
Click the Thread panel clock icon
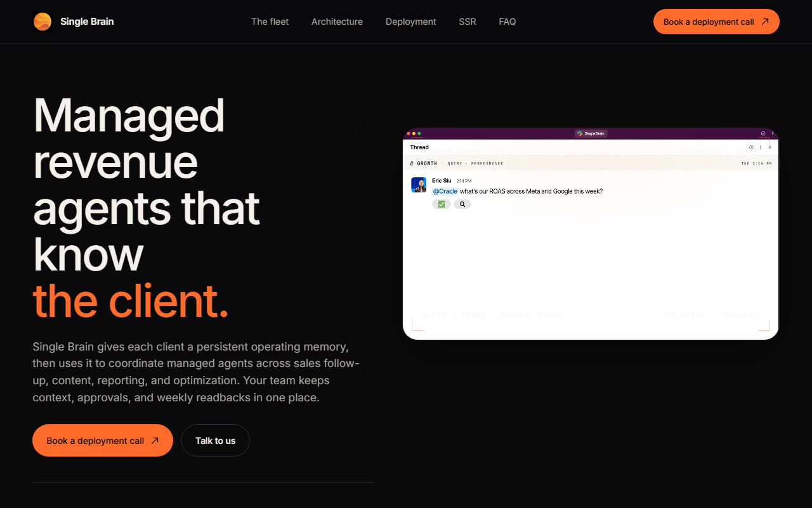[x=751, y=147]
